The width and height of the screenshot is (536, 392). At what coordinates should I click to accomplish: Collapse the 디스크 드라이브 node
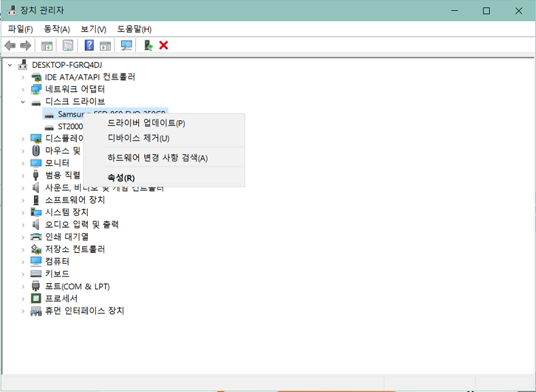(23, 102)
